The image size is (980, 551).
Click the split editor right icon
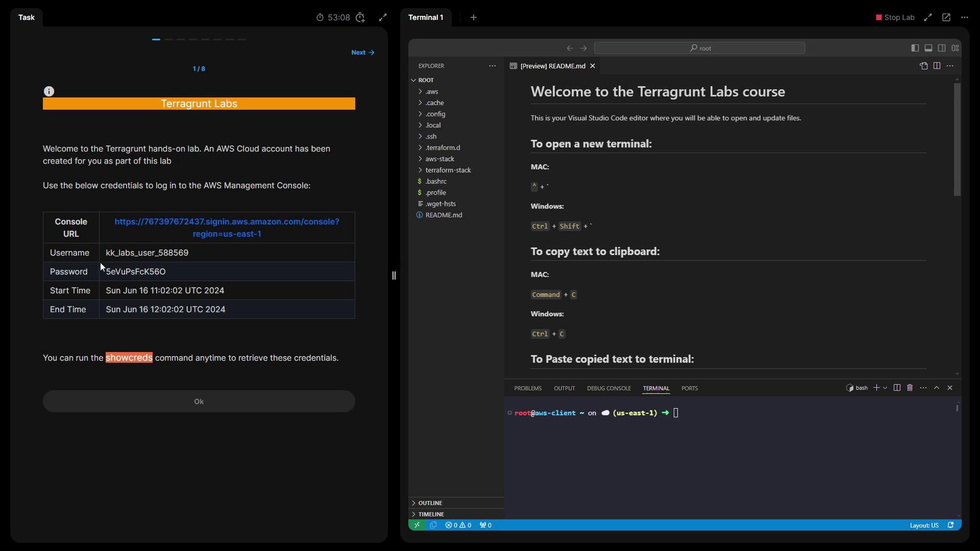(x=937, y=66)
